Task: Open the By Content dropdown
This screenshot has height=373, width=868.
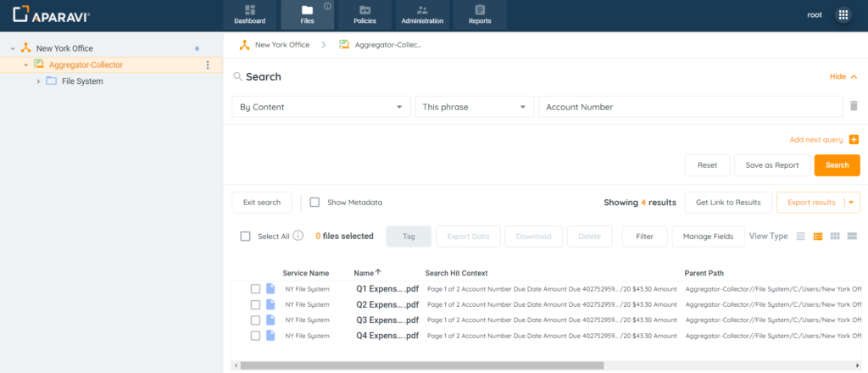Action: point(320,107)
